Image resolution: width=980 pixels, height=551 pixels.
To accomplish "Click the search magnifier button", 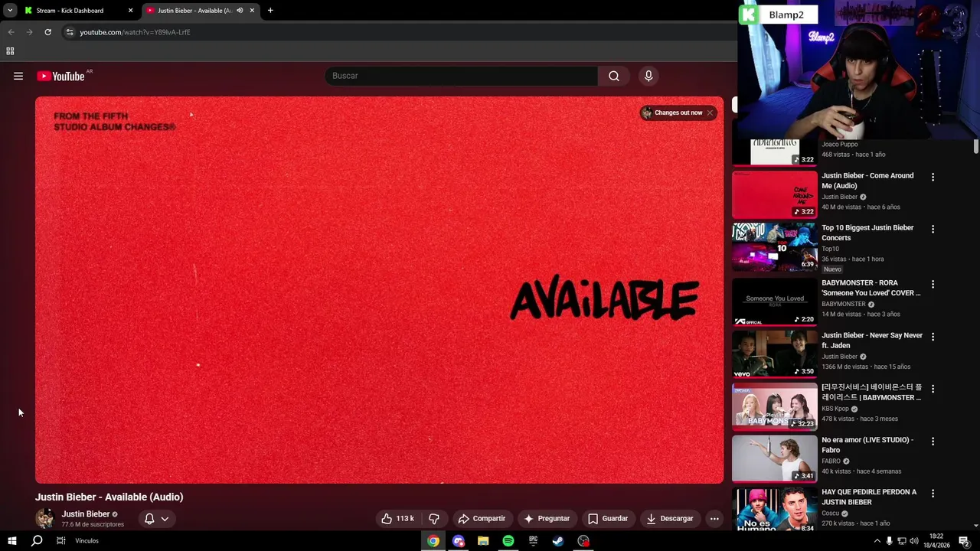I will [613, 76].
